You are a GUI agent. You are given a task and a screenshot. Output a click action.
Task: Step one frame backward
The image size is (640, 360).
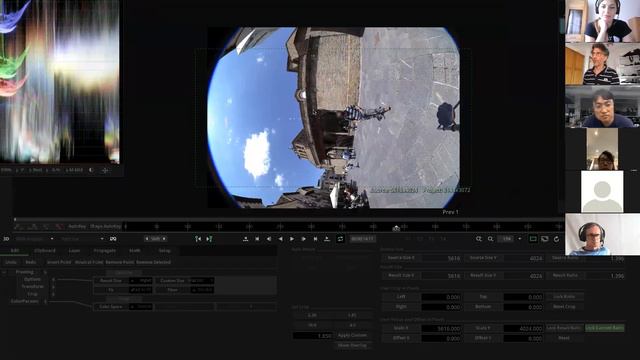coord(269,239)
